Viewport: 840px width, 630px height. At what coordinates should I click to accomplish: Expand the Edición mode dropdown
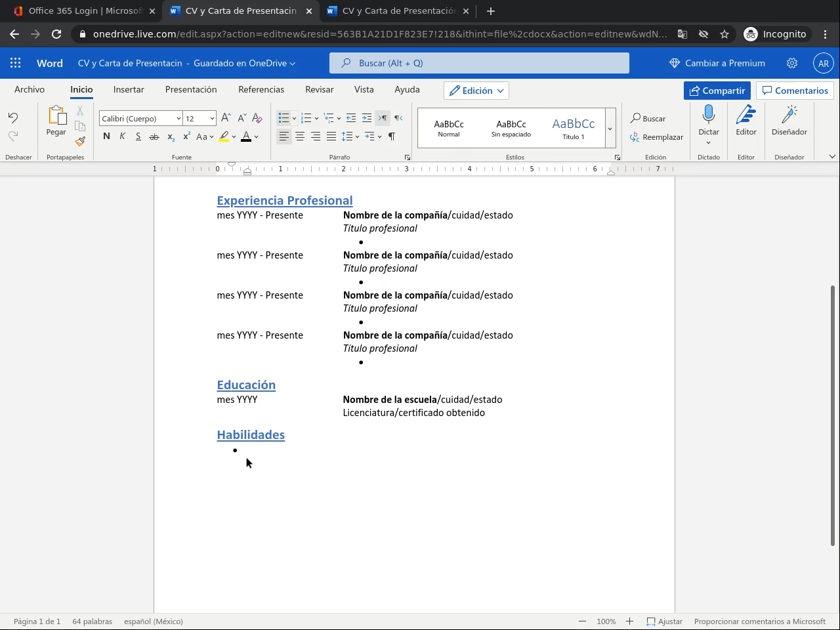[x=476, y=91]
